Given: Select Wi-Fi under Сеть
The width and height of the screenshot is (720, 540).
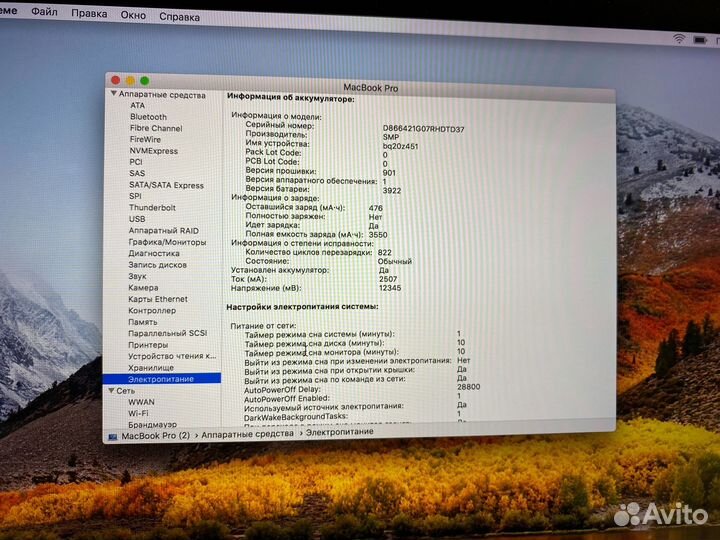Looking at the screenshot, I should [138, 413].
